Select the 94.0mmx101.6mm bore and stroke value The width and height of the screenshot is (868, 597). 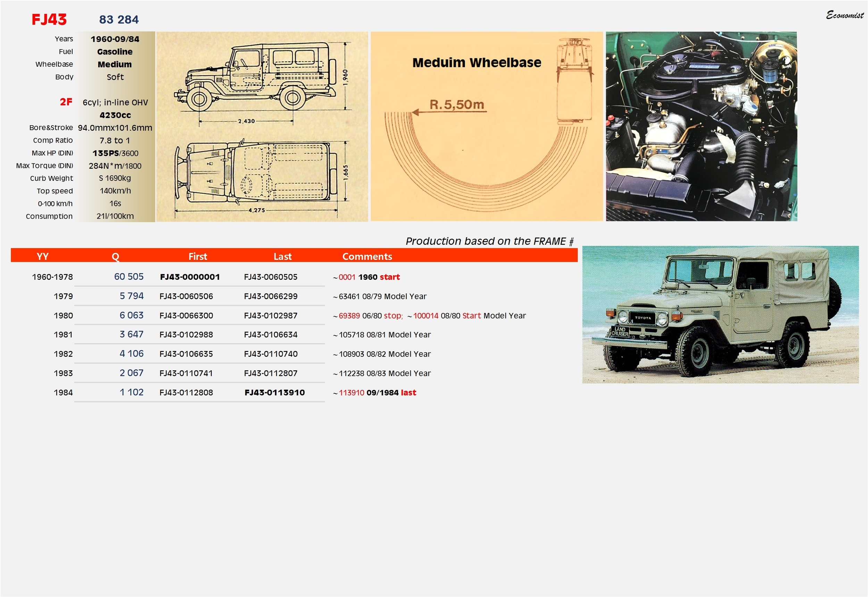click(x=115, y=128)
